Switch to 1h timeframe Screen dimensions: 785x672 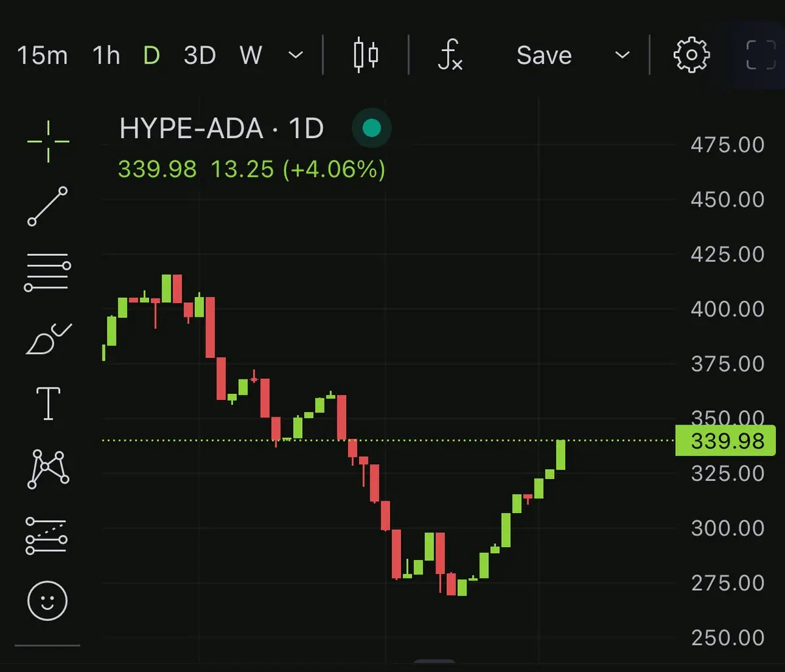[x=106, y=56]
